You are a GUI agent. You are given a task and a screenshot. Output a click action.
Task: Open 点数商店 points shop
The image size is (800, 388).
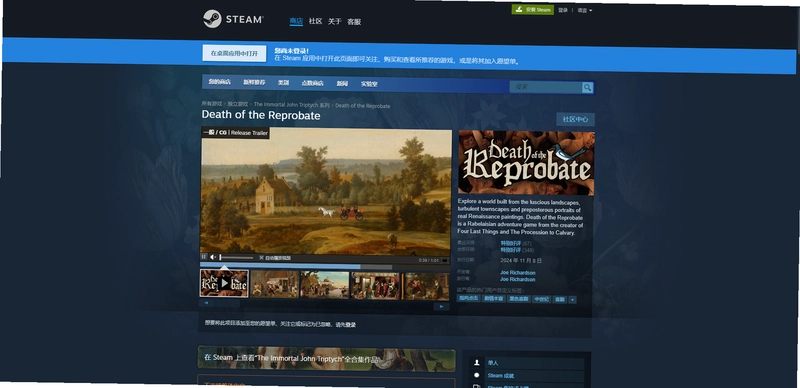coord(312,83)
